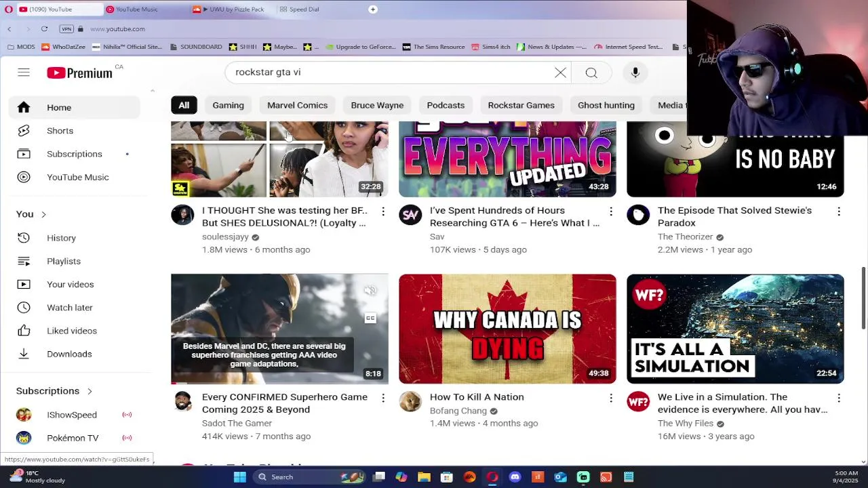Viewport: 868px width, 488px height.
Task: Open the weather widget showing 18°C
Action: 37,476
